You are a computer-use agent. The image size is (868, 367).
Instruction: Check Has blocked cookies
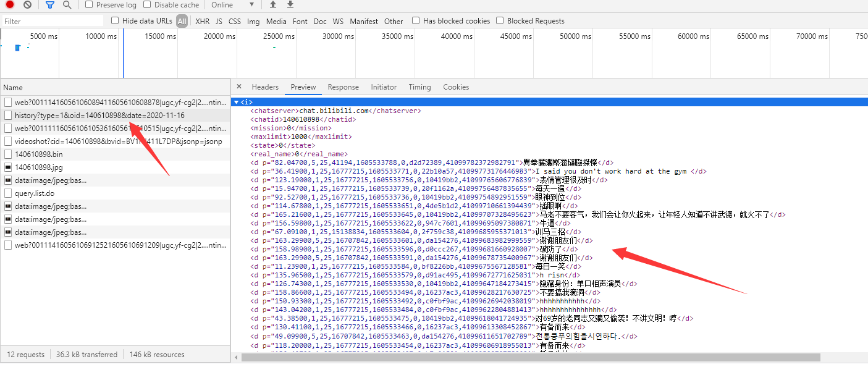pos(416,20)
